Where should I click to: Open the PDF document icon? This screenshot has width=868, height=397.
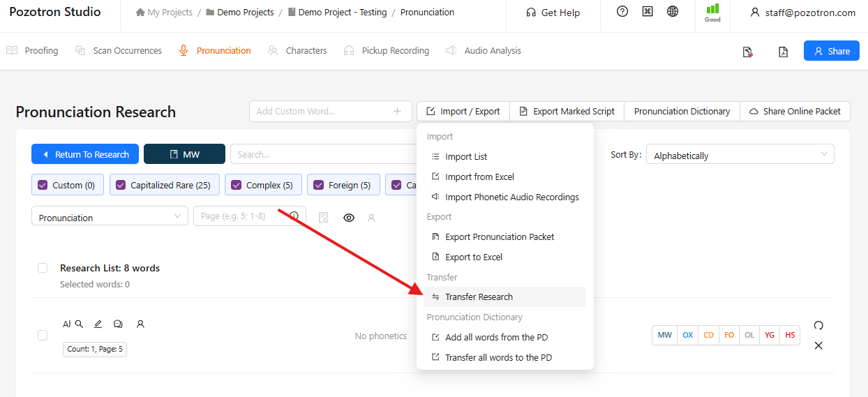coord(783,52)
